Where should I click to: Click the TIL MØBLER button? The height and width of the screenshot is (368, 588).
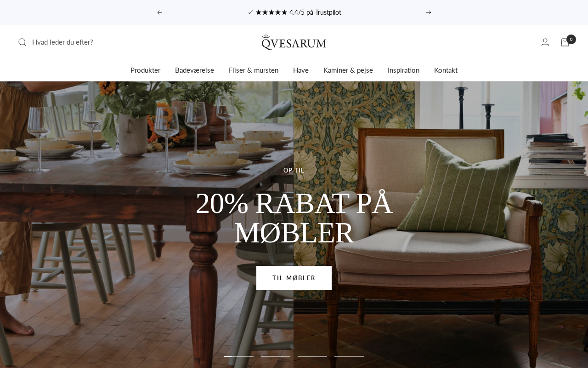[294, 278]
